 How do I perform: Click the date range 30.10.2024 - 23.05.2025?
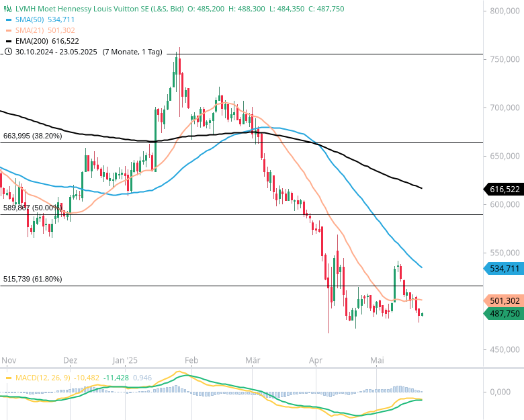(56, 52)
